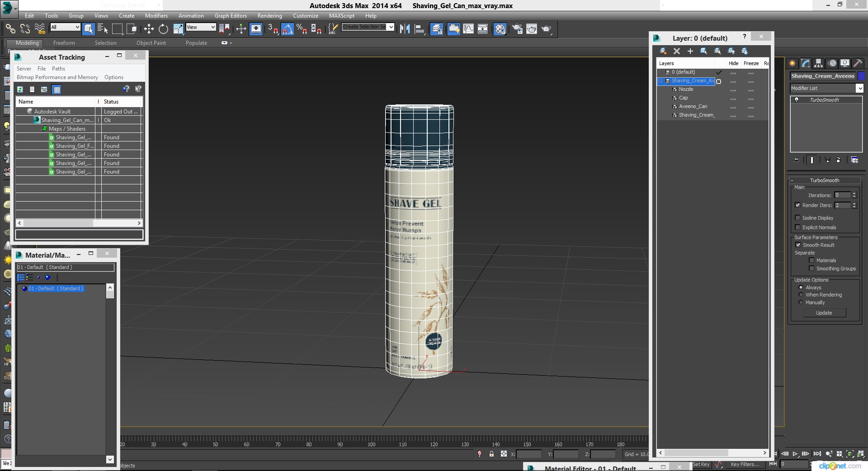Image resolution: width=868 pixels, height=471 pixels.
Task: Open the reference coordinate View dropdown
Action: click(201, 27)
